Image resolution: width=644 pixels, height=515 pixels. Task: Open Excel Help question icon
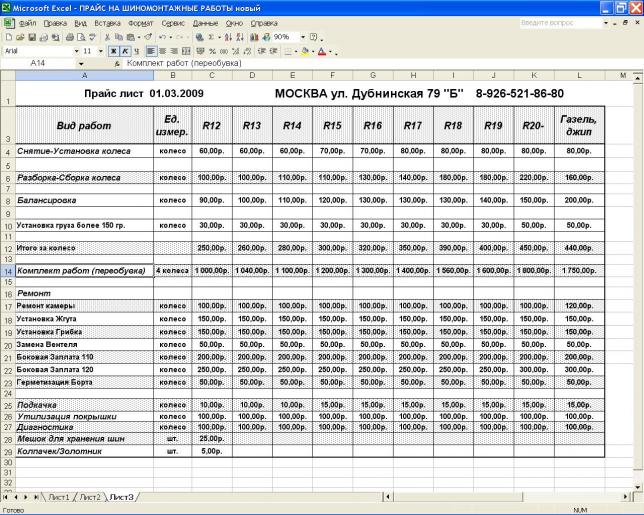tap(313, 37)
